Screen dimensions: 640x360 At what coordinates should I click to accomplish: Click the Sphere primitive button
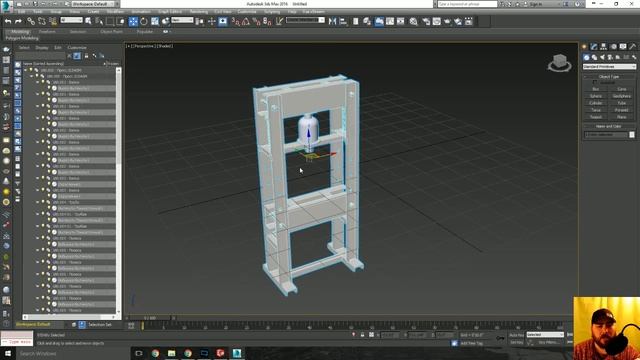click(x=596, y=96)
